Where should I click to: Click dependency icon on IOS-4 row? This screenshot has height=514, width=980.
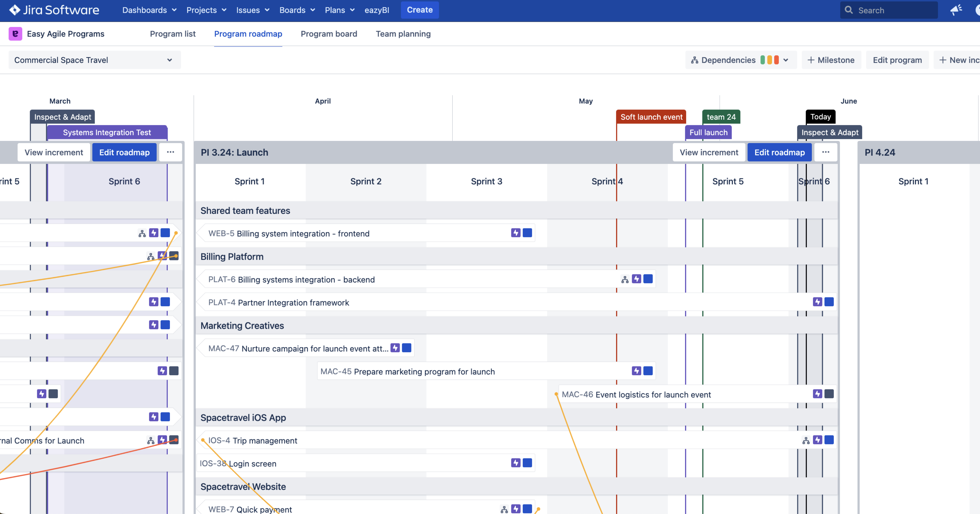806,441
